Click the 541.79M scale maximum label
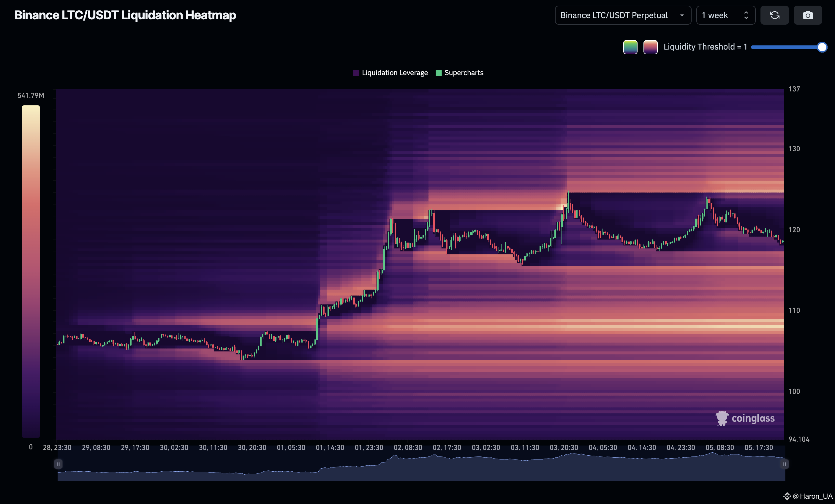Screen dimensions: 835x504 [x=31, y=96]
